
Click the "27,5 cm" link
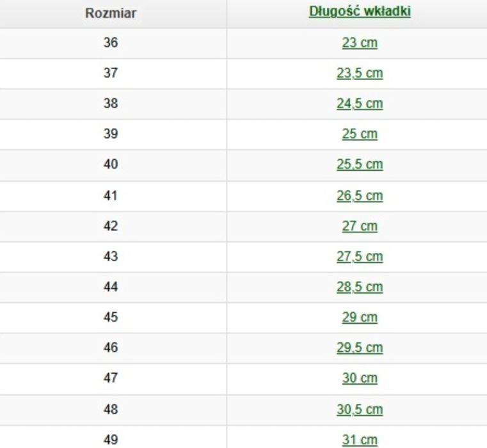359,257
